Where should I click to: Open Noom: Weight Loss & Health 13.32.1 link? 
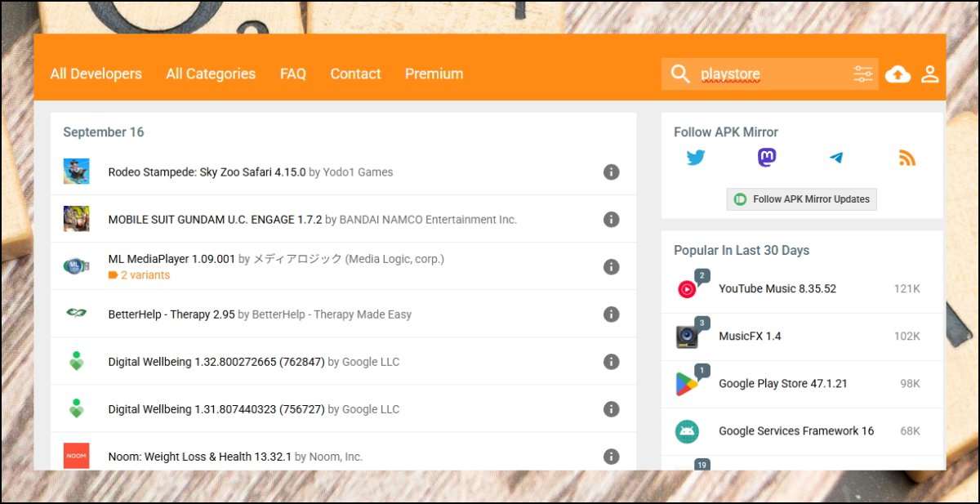199,457
